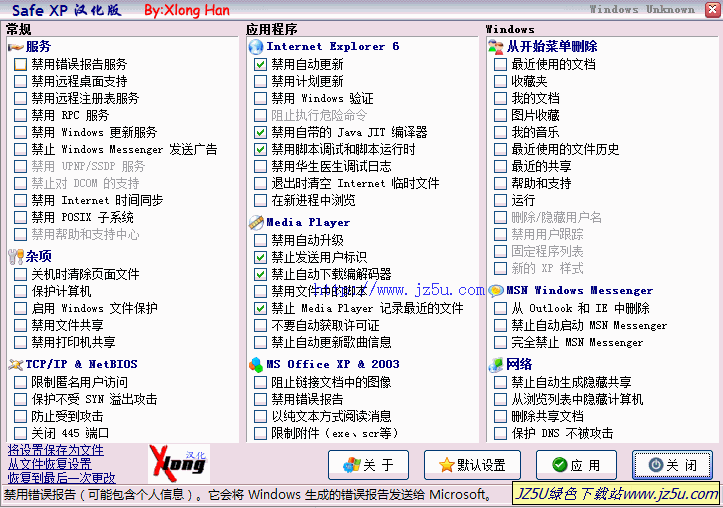Click the Media Player section icon
Screen dimensions: 723x508
(x=256, y=223)
